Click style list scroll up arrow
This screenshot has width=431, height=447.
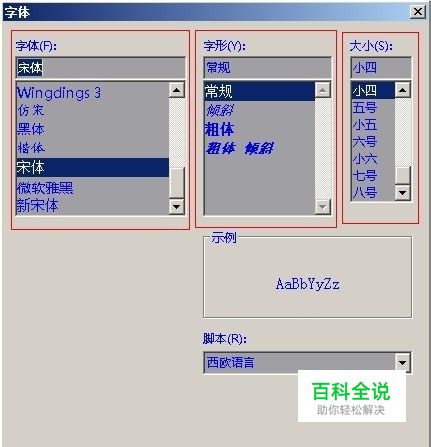pos(323,90)
